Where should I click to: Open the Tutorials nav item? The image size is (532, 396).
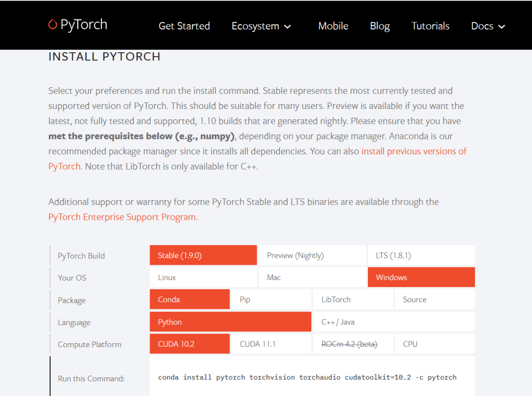[x=430, y=26]
